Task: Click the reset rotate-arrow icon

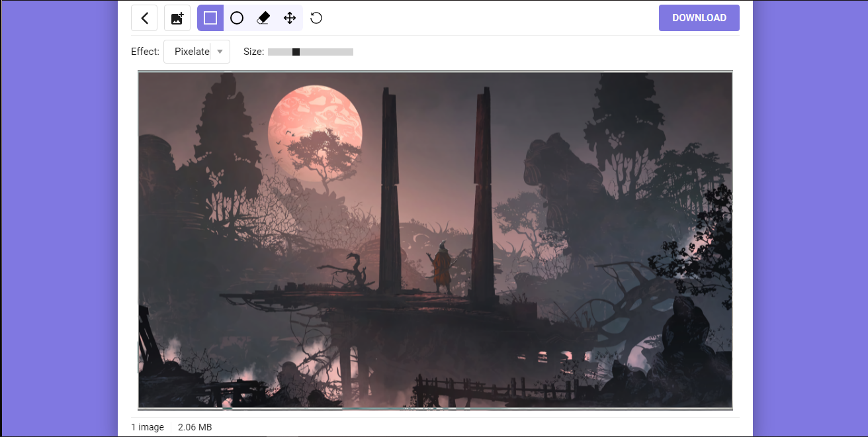Action: 316,18
